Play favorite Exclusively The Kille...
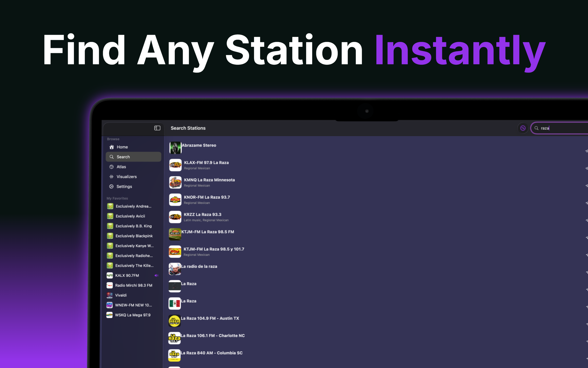588x368 pixels. [x=133, y=266]
